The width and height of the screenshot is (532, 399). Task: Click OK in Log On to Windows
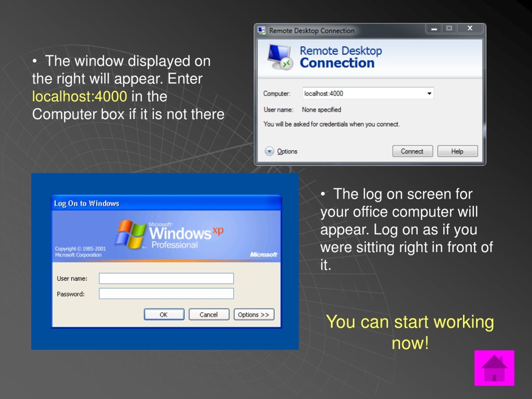coord(164,314)
